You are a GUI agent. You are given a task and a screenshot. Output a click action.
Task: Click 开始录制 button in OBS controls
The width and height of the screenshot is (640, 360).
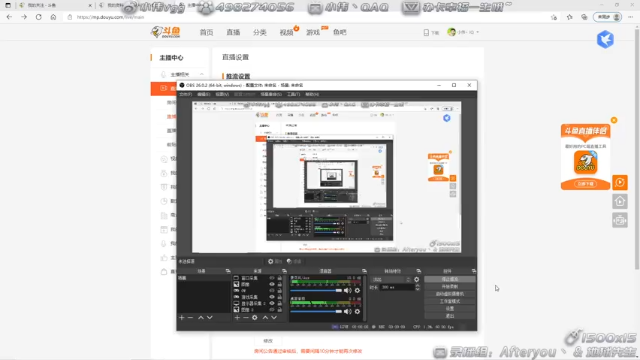point(450,287)
